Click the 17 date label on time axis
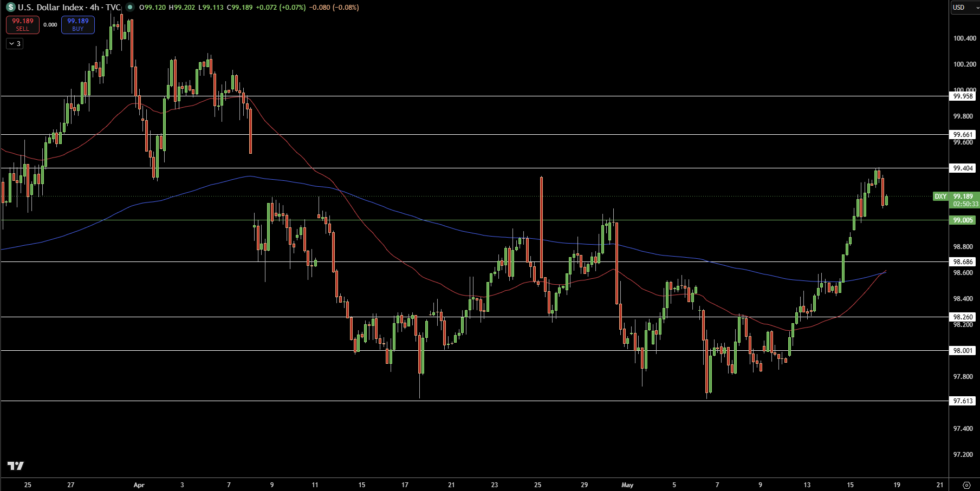The height and width of the screenshot is (491, 980). [405, 485]
